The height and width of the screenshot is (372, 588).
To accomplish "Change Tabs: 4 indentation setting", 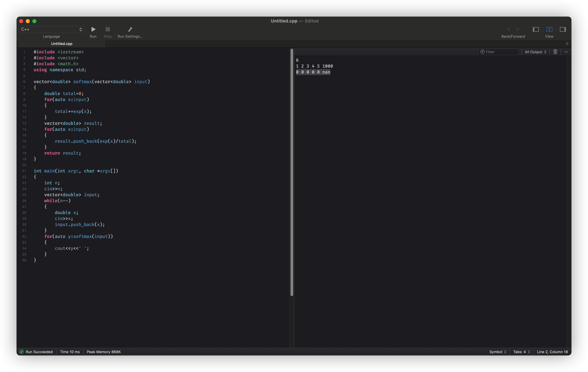I will point(522,352).
